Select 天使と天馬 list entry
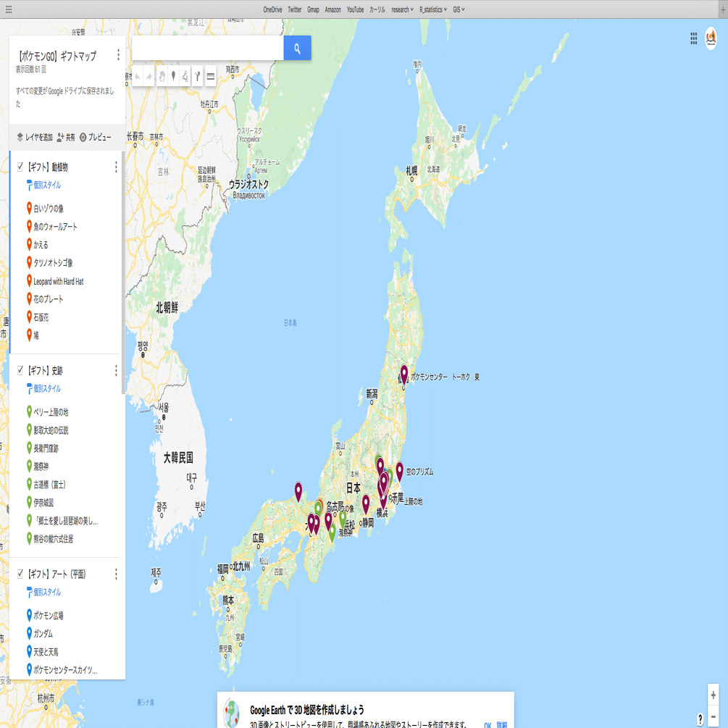728x728 pixels. click(46, 652)
